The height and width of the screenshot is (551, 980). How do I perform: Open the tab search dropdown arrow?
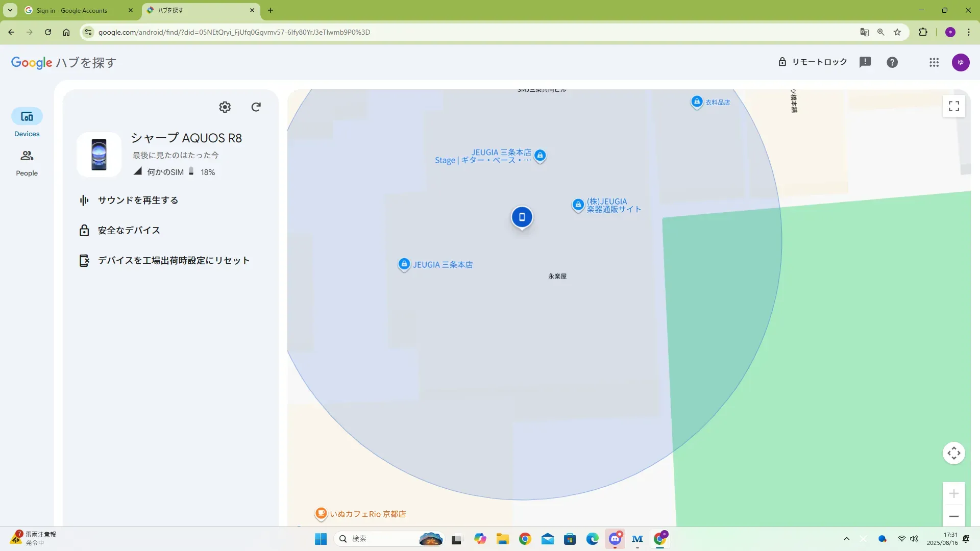[10, 10]
